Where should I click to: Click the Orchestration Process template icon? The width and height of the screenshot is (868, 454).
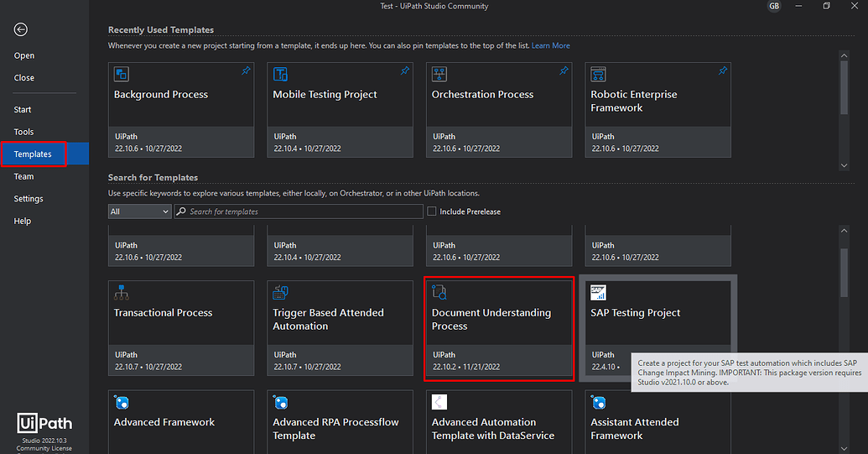(x=439, y=75)
